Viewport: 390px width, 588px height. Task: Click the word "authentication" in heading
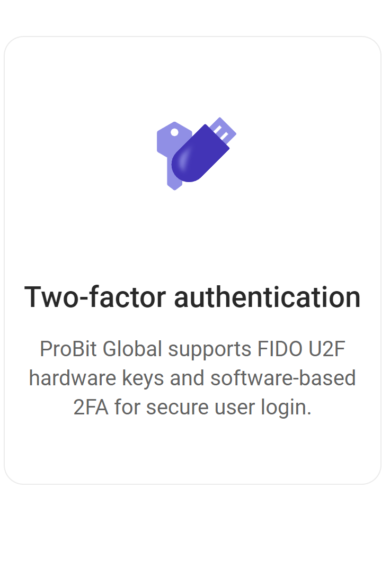[x=267, y=297]
